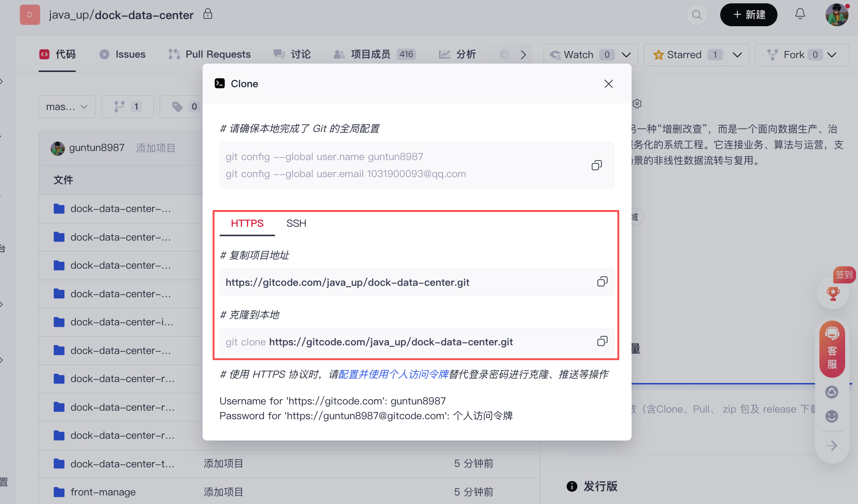
Task: Copy the HTTPS project URL
Action: pyautogui.click(x=602, y=282)
